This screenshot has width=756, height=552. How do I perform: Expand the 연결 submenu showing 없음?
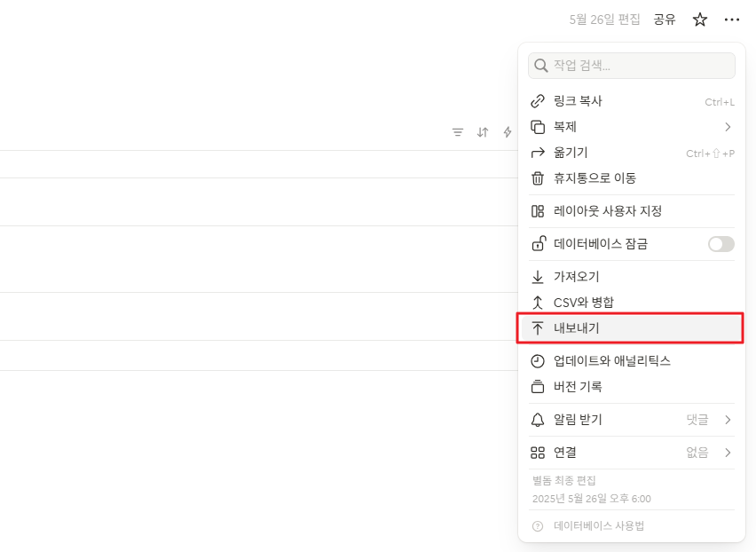point(728,452)
